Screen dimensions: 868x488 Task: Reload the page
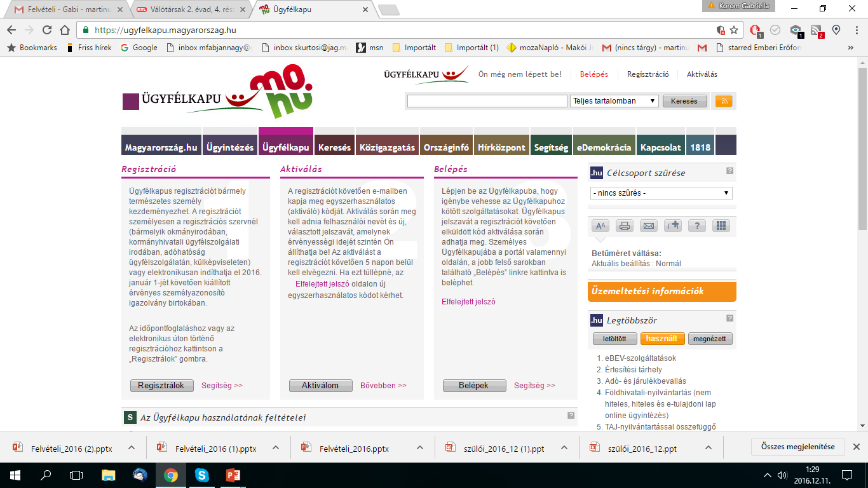(x=47, y=30)
